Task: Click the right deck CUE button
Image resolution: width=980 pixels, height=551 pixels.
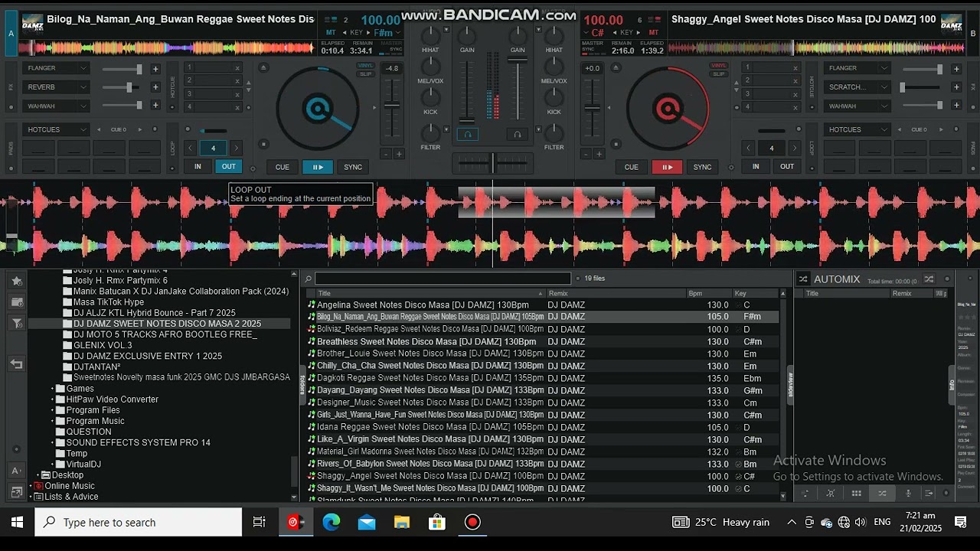Action: tap(632, 167)
